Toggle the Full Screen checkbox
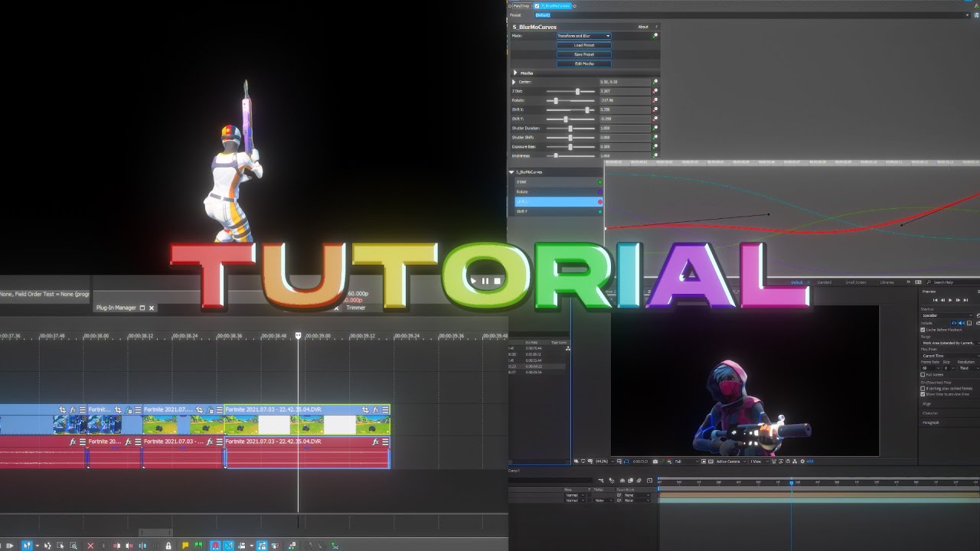Screen dimensions: 980x551 tap(923, 375)
